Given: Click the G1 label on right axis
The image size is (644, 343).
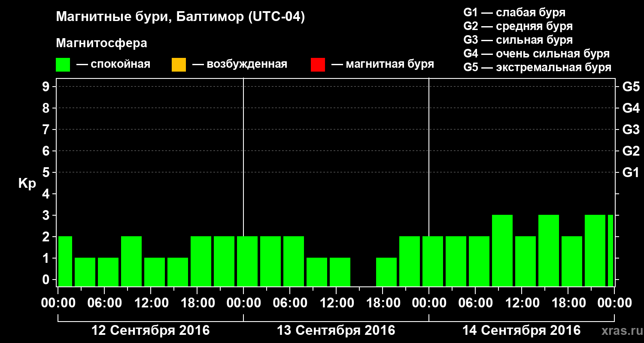Looking at the screenshot, I should click(x=631, y=172).
